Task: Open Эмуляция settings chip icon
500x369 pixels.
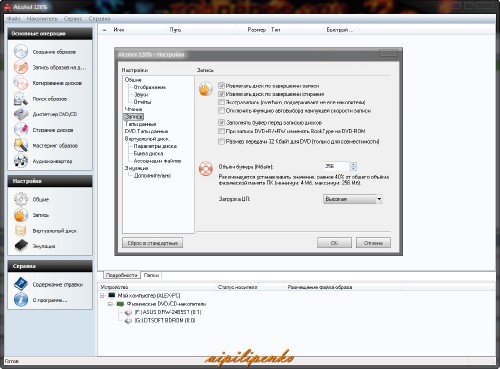Action: click(21, 246)
